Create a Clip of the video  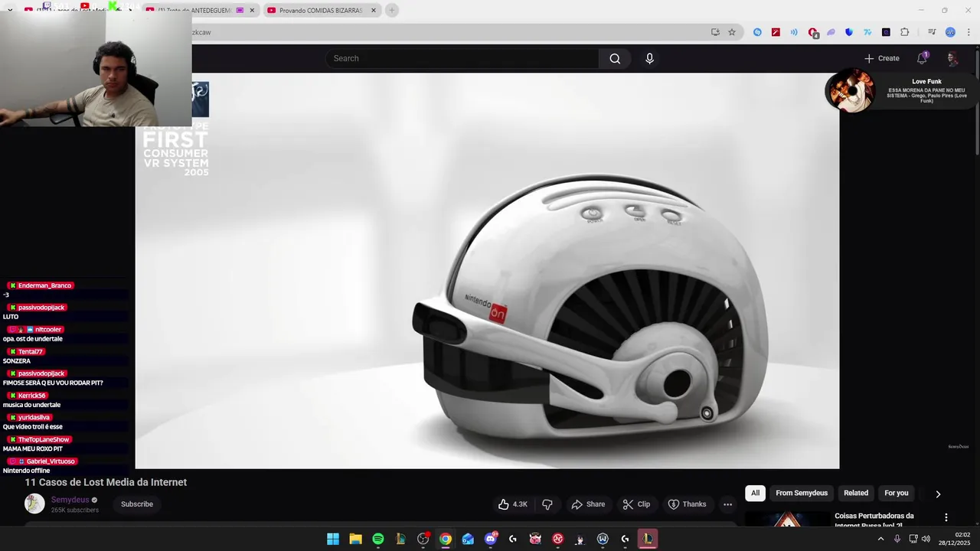[636, 504]
